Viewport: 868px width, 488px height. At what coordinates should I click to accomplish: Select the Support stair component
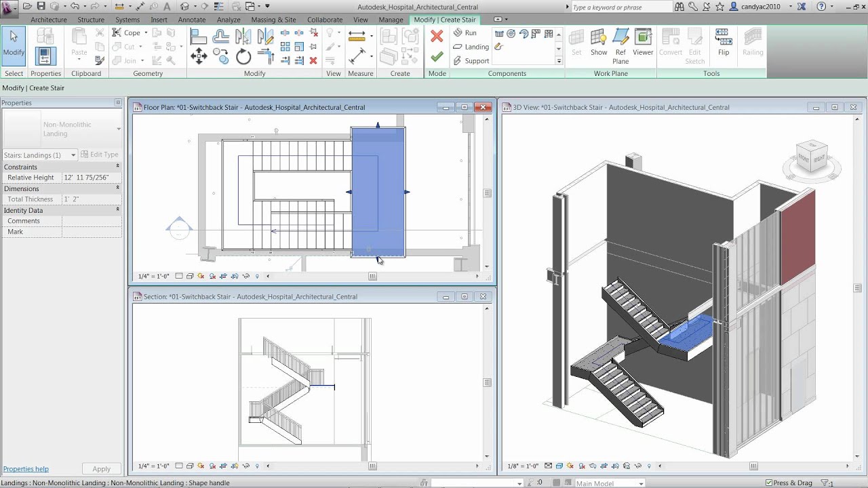point(471,61)
